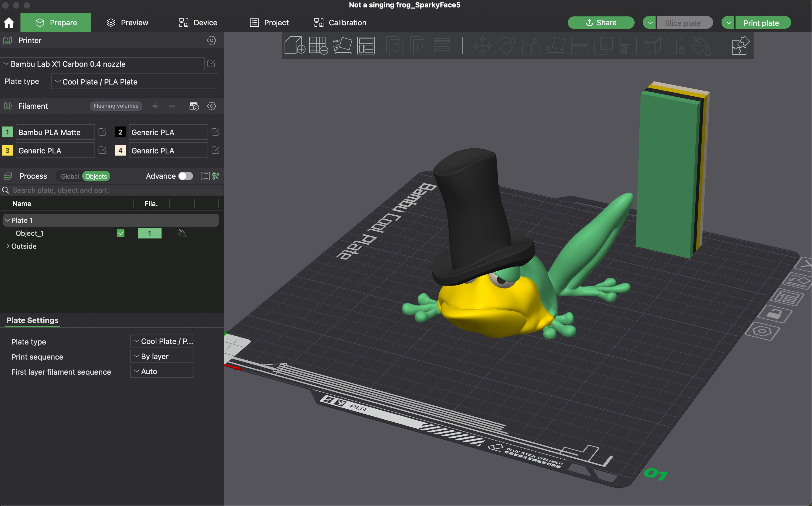Click the Add plate grid icon
This screenshot has width=812, height=506.
click(318, 45)
